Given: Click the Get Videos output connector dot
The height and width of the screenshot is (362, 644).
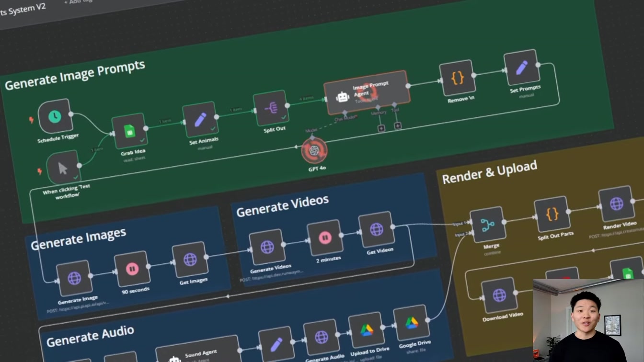Looking at the screenshot, I should [x=392, y=226].
